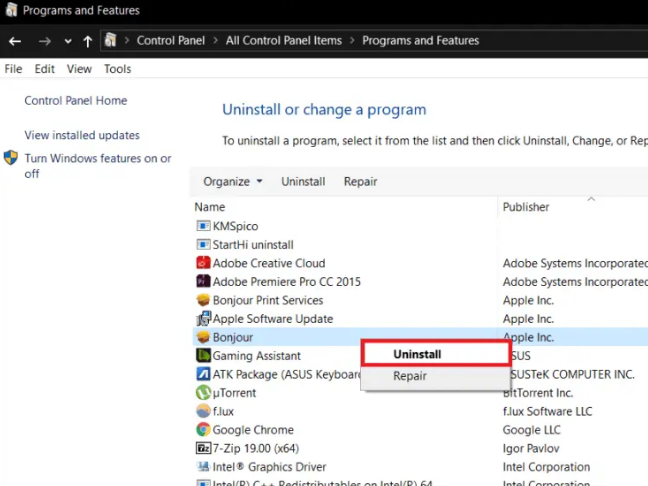Click the Intel Graphics Driver icon
The height and width of the screenshot is (486, 648).
[x=203, y=467]
